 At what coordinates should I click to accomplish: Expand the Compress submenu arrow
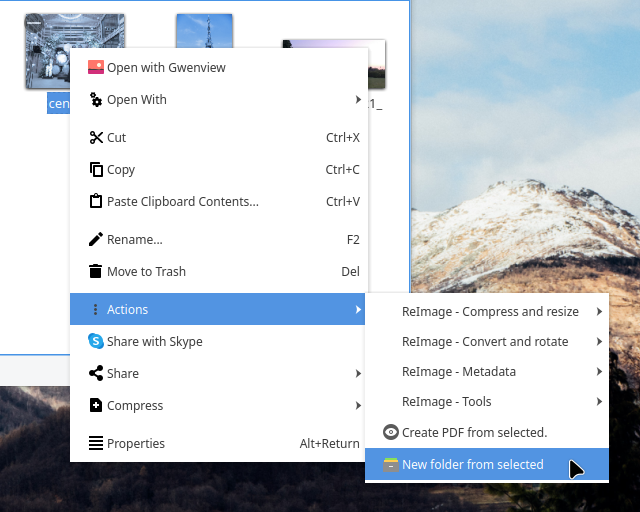[358, 405]
